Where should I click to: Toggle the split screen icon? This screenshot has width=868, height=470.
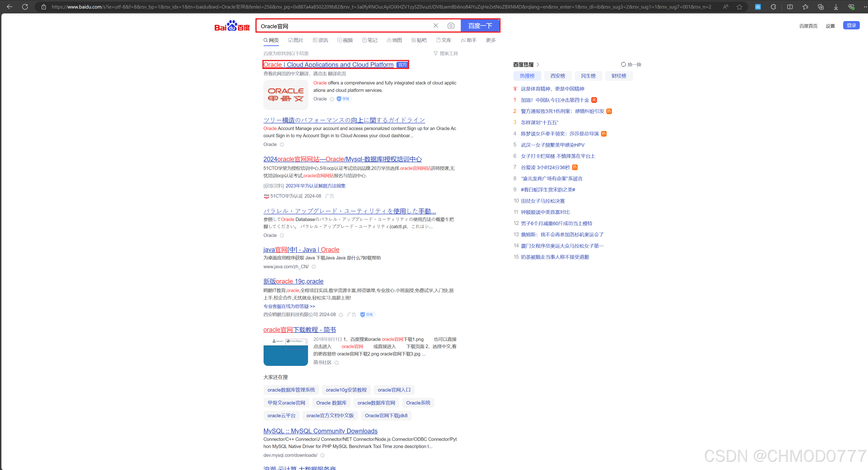[790, 7]
